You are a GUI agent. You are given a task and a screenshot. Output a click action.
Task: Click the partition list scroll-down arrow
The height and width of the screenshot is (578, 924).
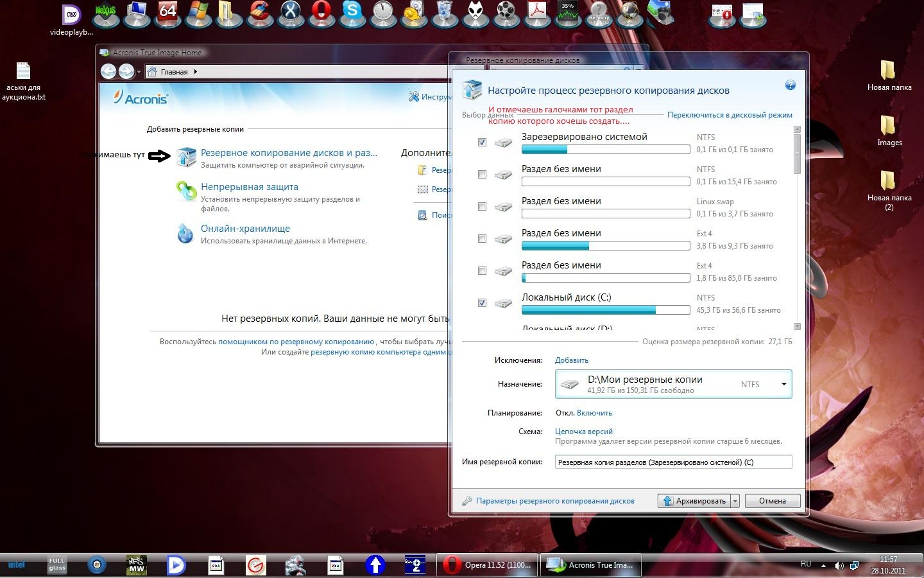point(797,326)
